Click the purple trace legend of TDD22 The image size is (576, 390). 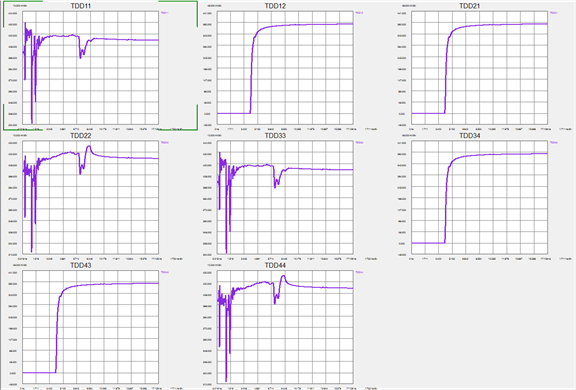tap(165, 142)
